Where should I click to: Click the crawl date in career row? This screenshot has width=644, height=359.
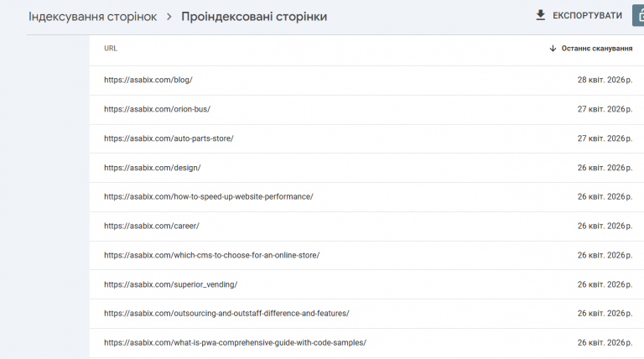pos(605,226)
